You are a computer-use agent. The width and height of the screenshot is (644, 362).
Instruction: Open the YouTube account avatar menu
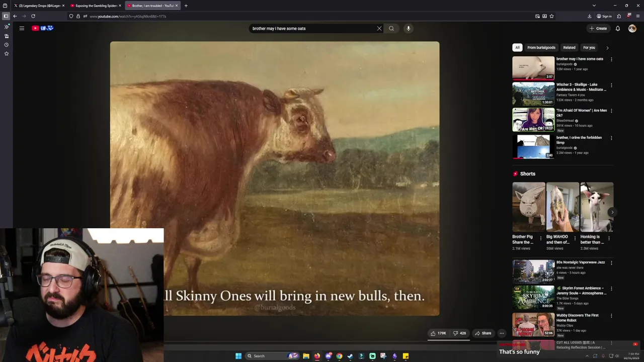[632, 28]
